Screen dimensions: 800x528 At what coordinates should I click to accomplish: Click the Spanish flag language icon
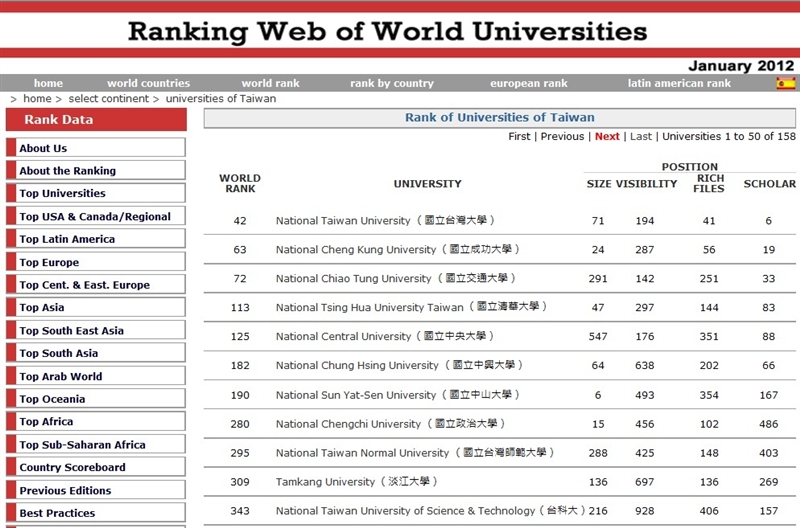[x=785, y=83]
